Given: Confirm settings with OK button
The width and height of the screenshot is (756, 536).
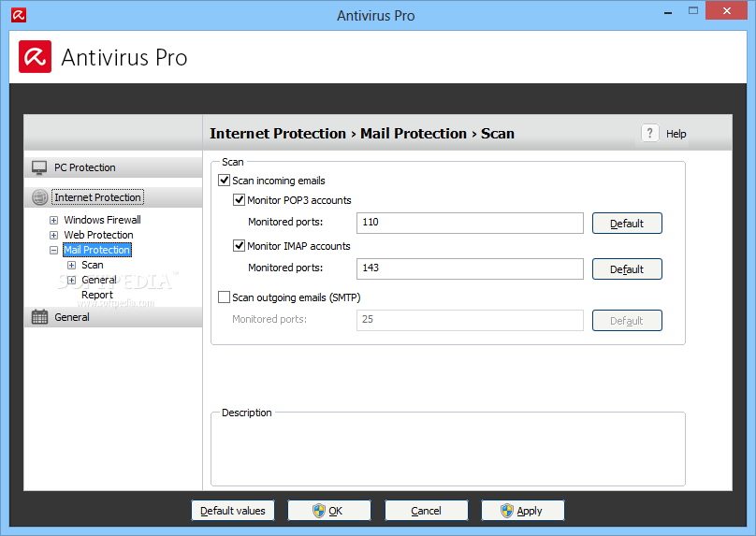Looking at the screenshot, I should click(329, 511).
